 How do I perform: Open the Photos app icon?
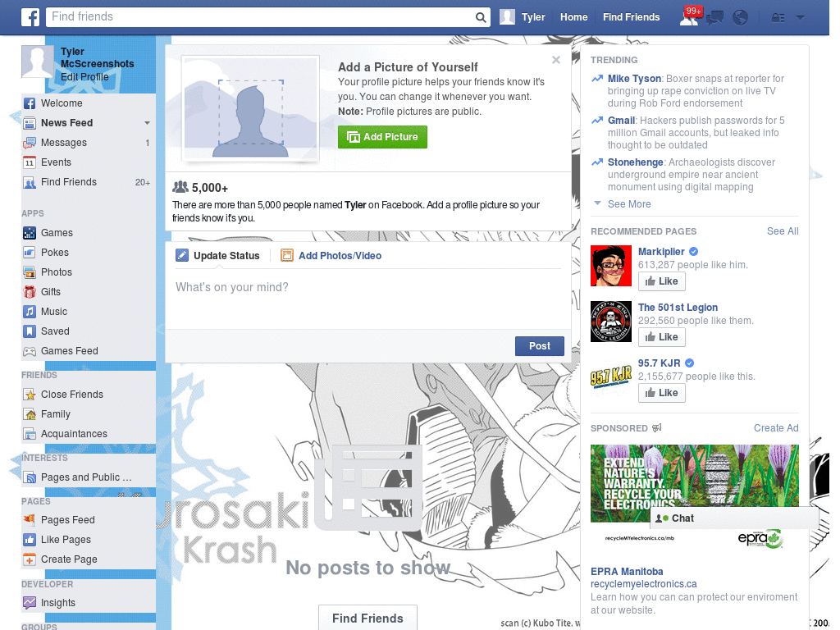click(30, 272)
